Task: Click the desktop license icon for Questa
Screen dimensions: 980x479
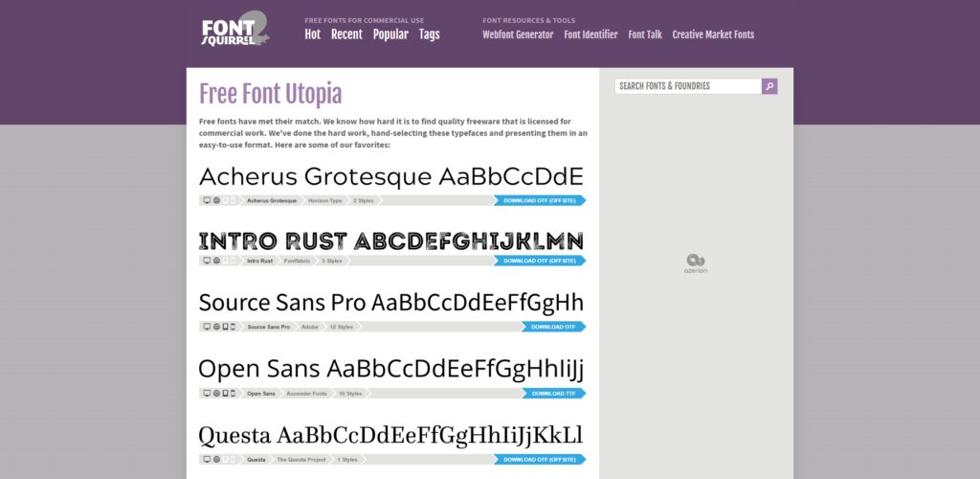Action: [207, 459]
